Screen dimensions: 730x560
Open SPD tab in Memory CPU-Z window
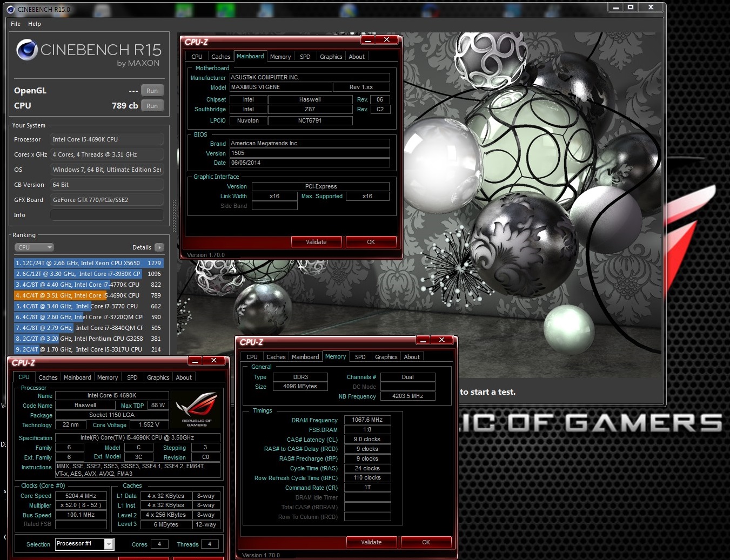pyautogui.click(x=360, y=357)
